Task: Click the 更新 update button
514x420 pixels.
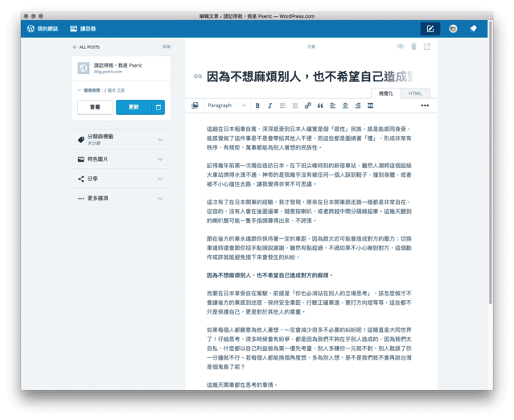Action: [x=134, y=107]
